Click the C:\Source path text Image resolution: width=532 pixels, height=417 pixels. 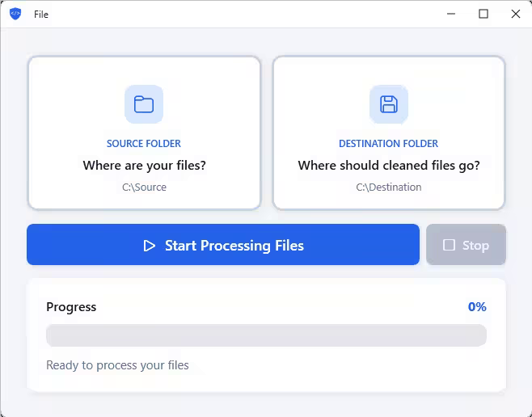click(x=144, y=187)
